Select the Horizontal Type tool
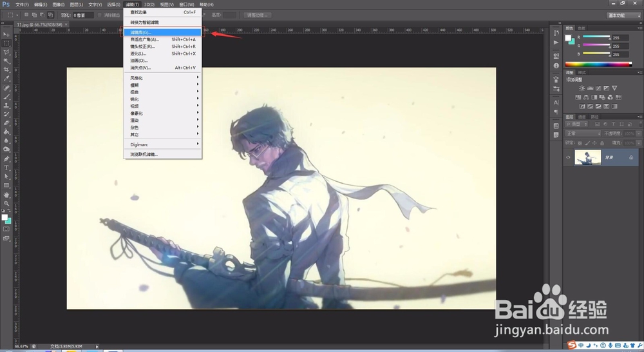The image size is (644, 352). tap(6, 168)
